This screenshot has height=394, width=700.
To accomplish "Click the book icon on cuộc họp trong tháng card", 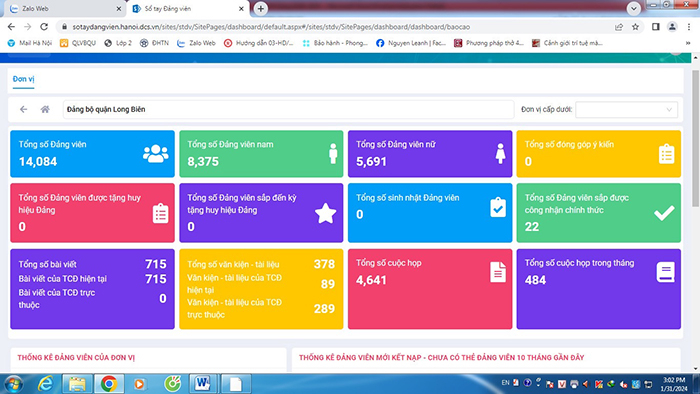I will (665, 272).
